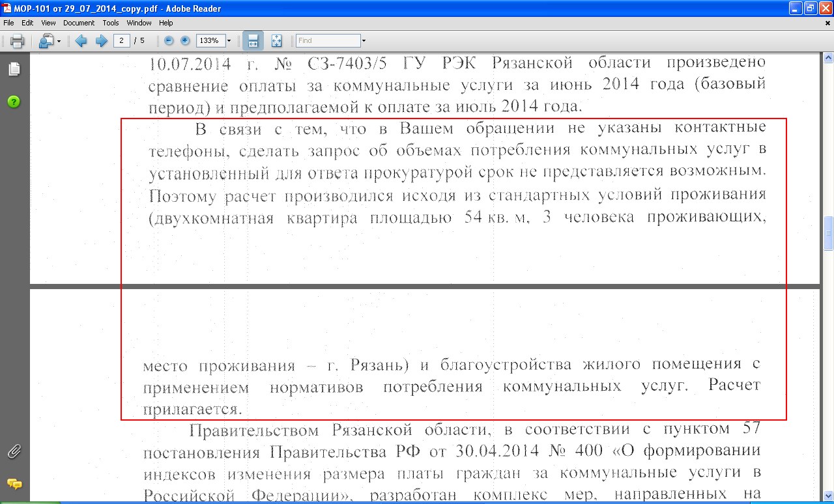Open the Document menu
This screenshot has width=834, height=504.
click(79, 23)
